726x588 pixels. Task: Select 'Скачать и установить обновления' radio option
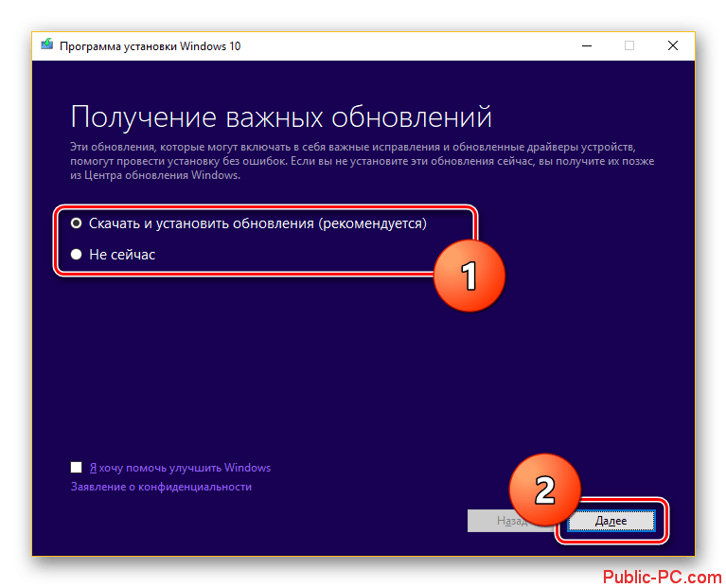point(77,223)
